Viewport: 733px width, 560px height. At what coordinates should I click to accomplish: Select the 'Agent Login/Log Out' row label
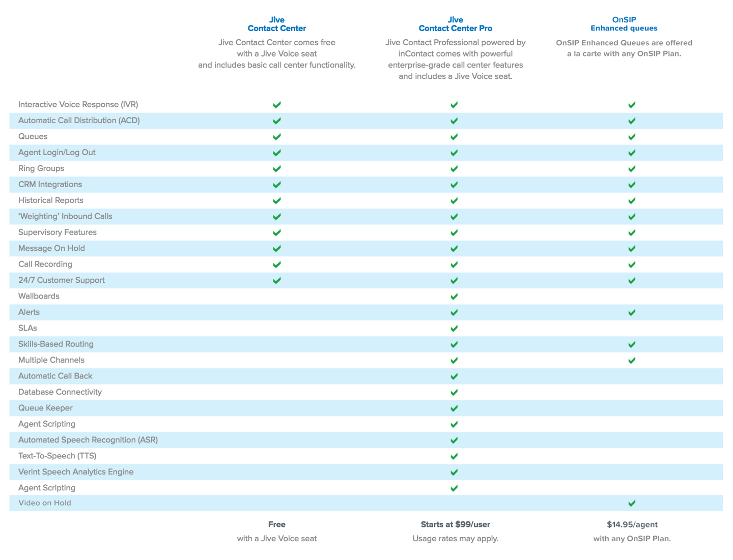(x=57, y=153)
